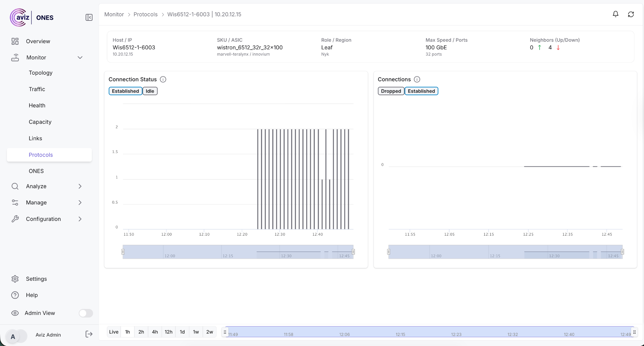Collapse the Monitor menu chevron

80,58
